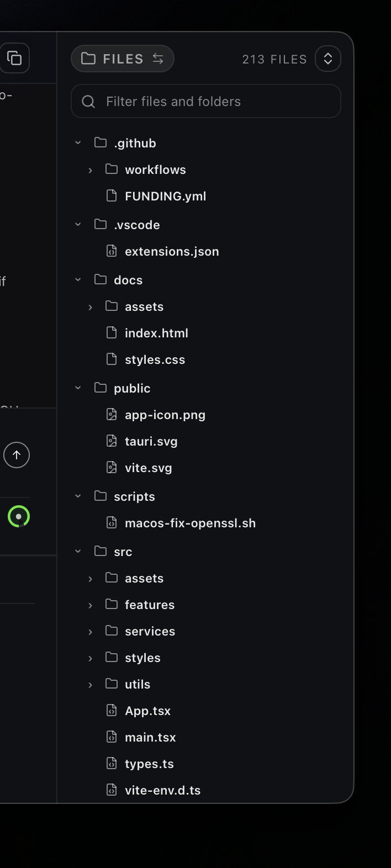Click the document icon beside index.html
Image resolution: width=391 pixels, height=868 pixels.
tap(112, 332)
